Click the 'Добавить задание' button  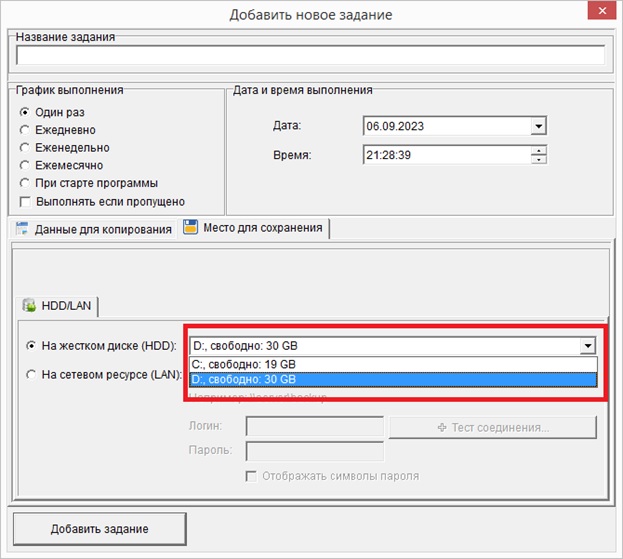pyautogui.click(x=100, y=529)
